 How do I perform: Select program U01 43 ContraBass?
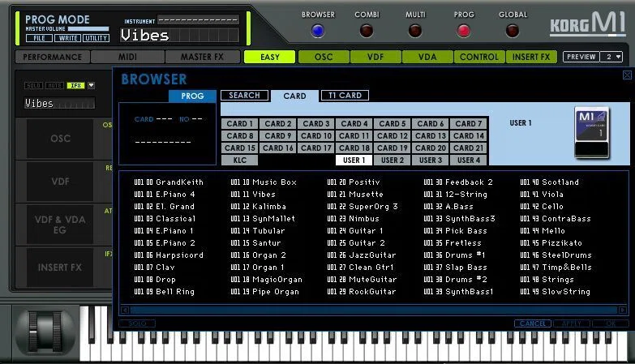[556, 219]
